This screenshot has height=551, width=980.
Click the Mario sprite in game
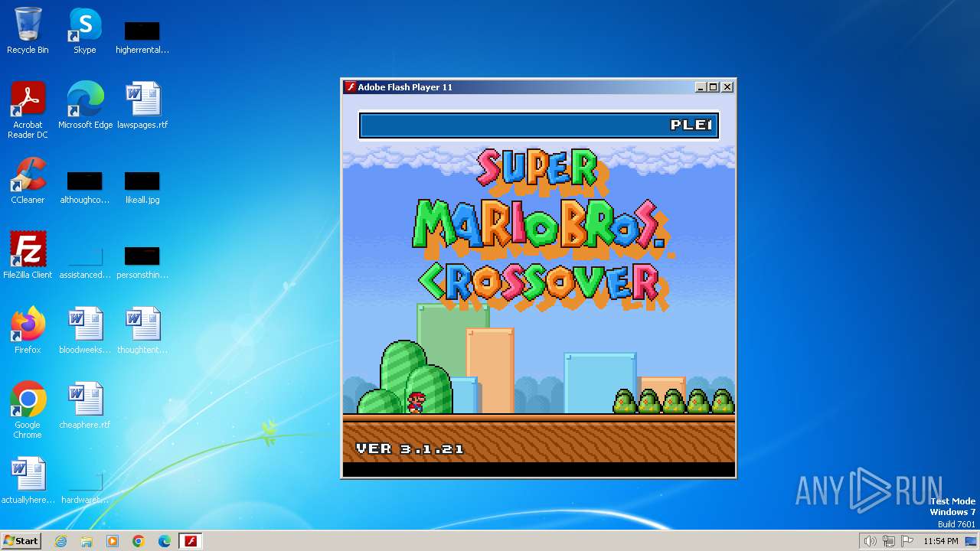pos(416,403)
